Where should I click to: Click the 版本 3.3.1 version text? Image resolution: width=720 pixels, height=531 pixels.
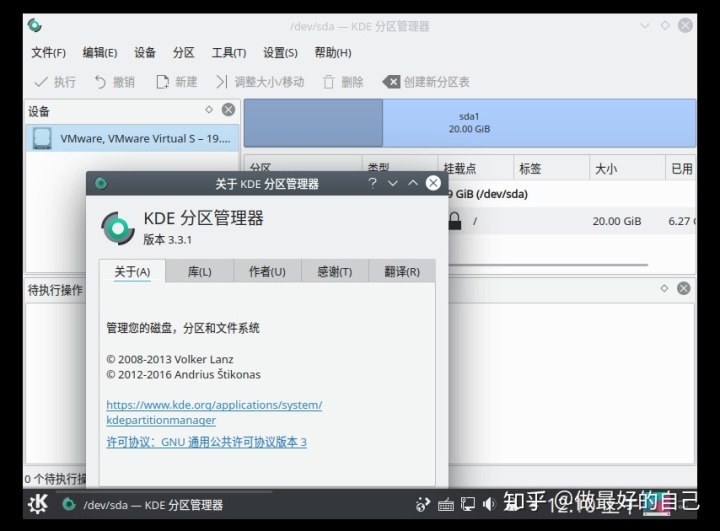coord(168,240)
